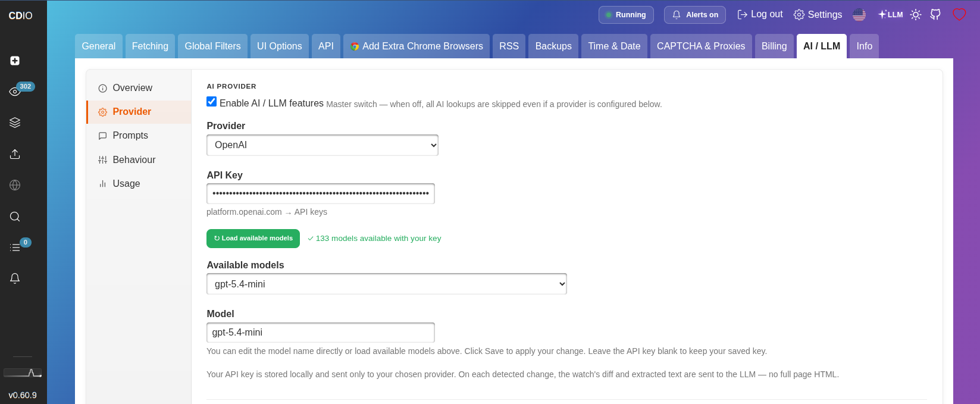Open Available models dropdown showing gpt-5.4-mini

point(387,284)
